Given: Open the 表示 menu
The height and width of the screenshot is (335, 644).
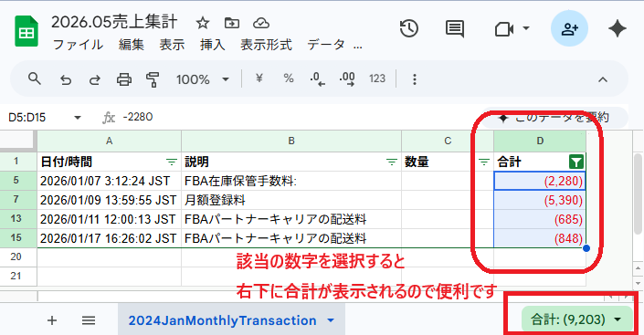Looking at the screenshot, I should [172, 45].
